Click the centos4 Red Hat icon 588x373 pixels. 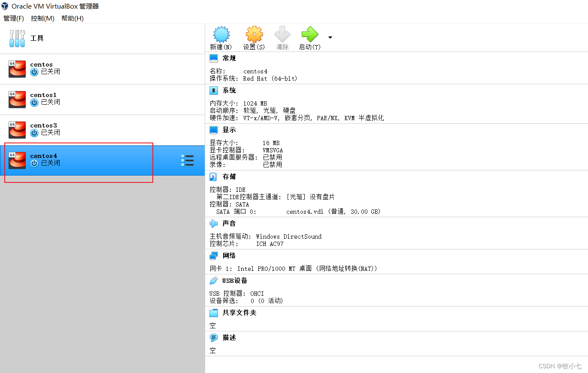point(17,161)
